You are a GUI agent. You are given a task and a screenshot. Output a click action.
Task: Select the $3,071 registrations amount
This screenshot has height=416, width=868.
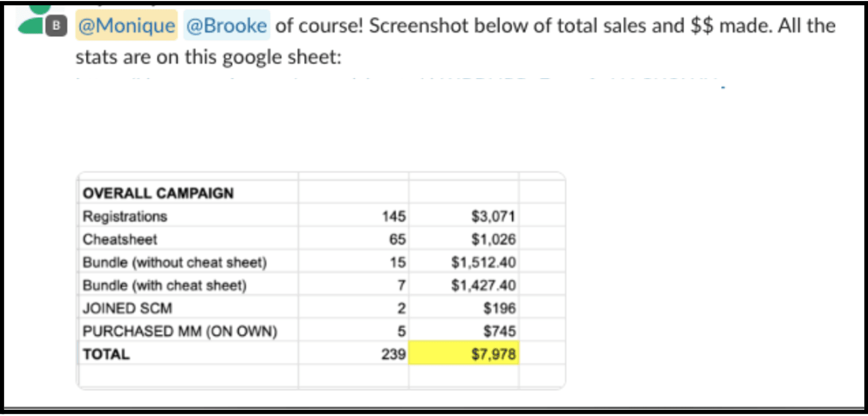(493, 216)
